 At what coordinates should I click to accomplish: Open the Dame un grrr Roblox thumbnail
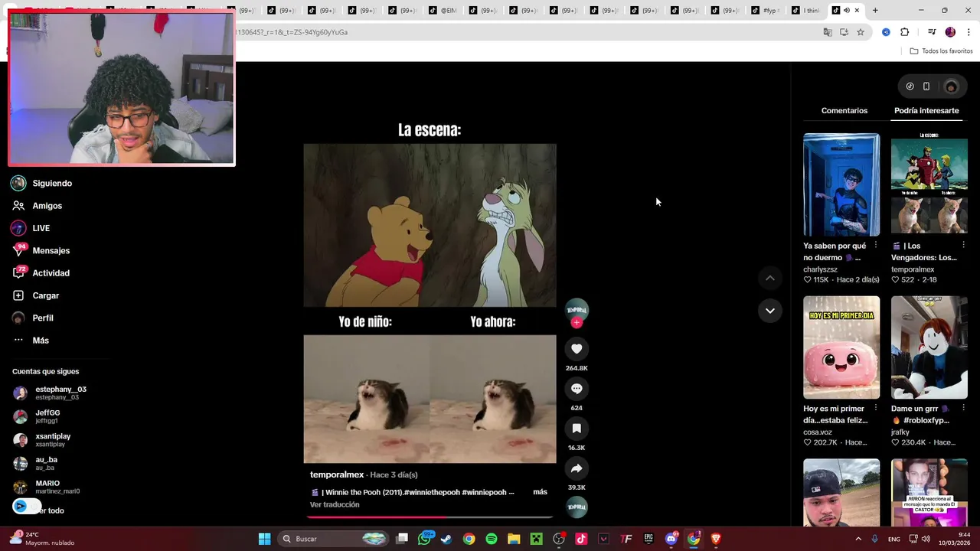[929, 347]
